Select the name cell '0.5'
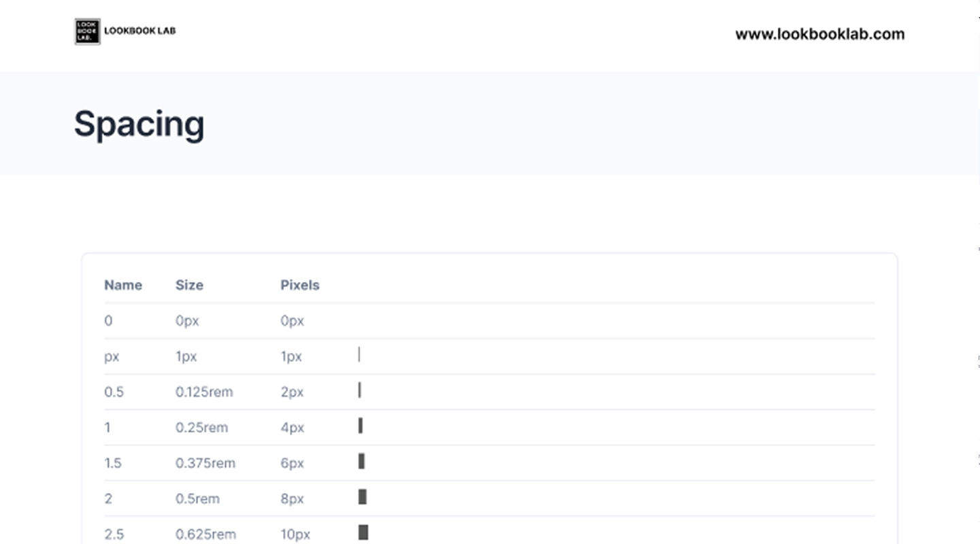Screen dimensions: 980x544 coord(114,392)
